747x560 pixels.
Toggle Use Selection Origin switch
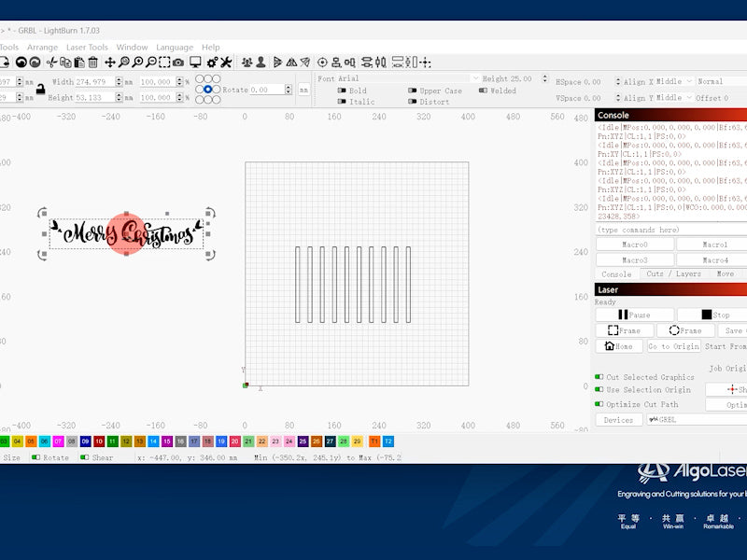point(599,389)
